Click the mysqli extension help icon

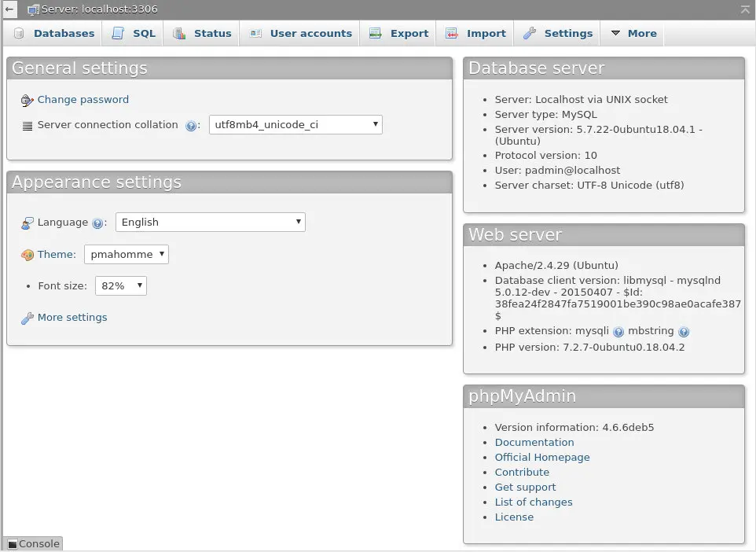click(x=618, y=332)
